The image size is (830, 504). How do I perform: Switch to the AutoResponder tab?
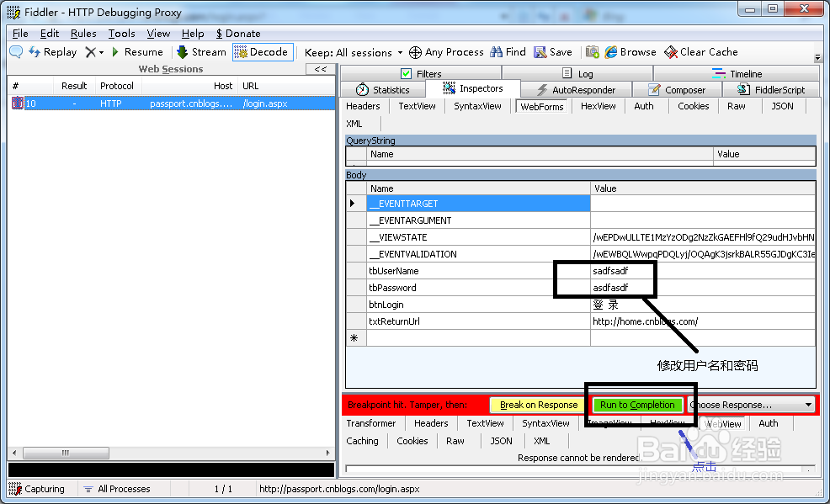(577, 90)
